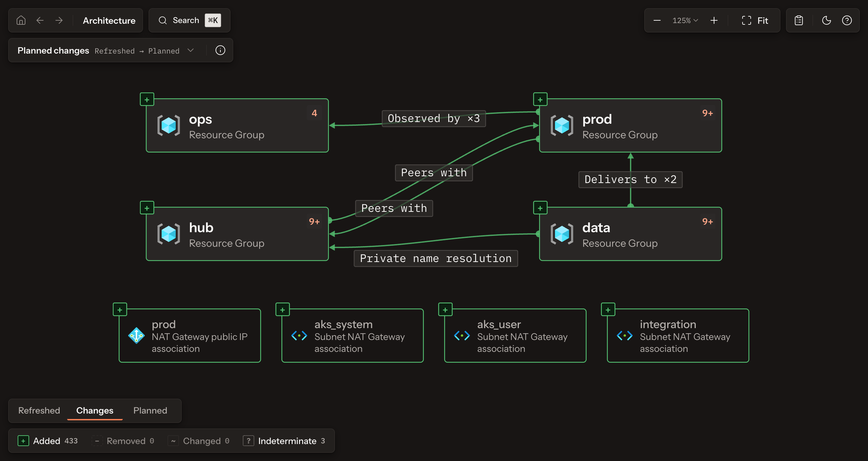Select the Private name resolution edge label
868x461 pixels.
click(436, 259)
